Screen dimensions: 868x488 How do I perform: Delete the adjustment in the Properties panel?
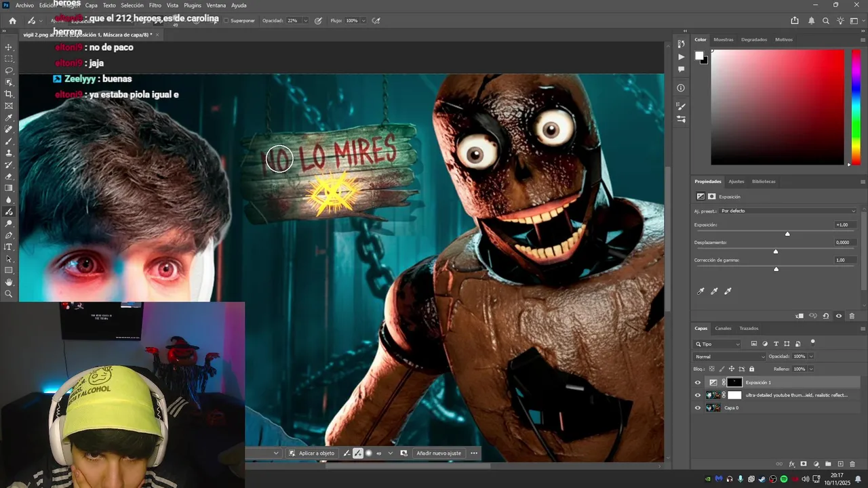click(850, 316)
